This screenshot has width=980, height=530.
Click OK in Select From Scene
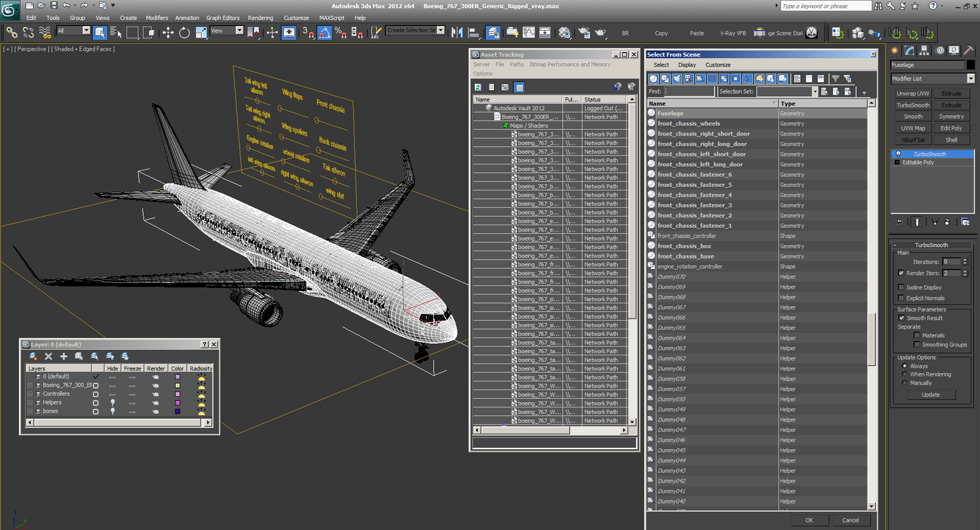808,520
